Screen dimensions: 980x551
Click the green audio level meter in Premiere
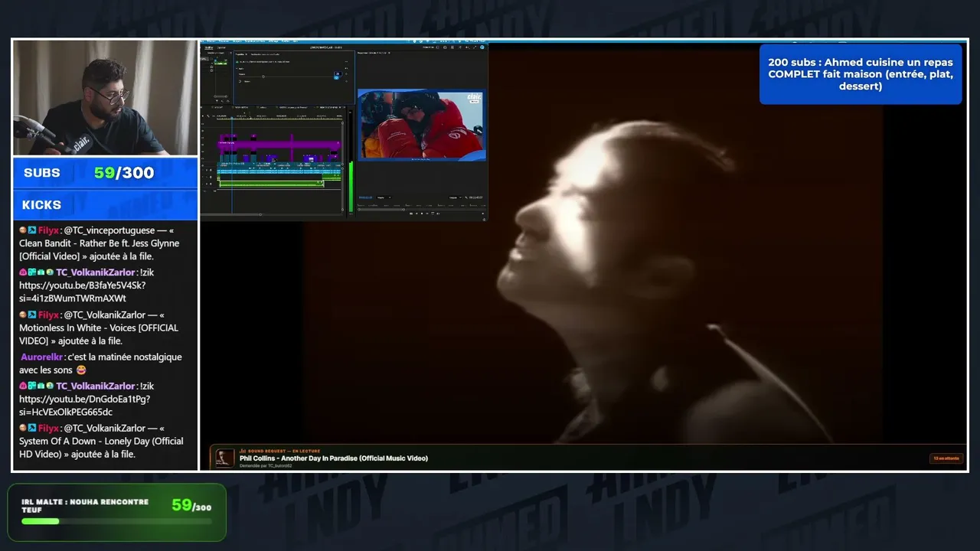[x=351, y=185]
